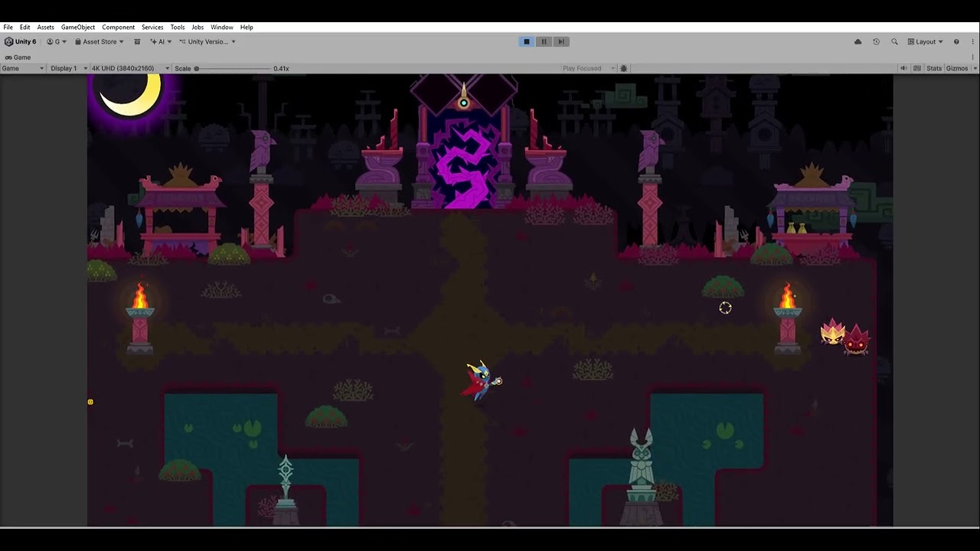Click the red spiky enemy creature
980x551 pixels.
point(856,341)
